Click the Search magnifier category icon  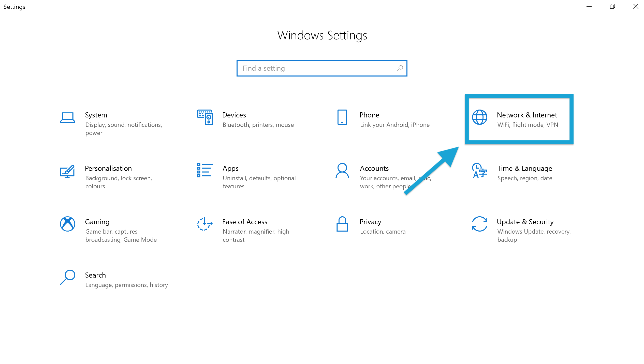coord(67,277)
